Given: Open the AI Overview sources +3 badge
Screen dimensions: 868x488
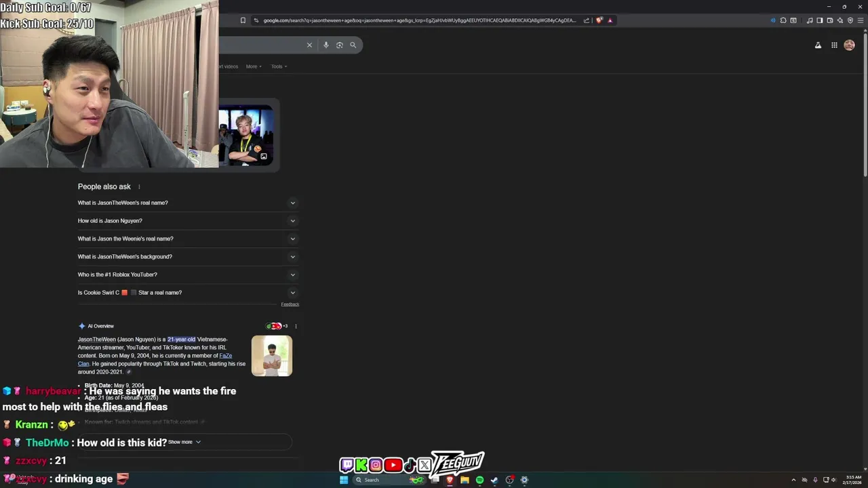Looking at the screenshot, I should pos(277,326).
